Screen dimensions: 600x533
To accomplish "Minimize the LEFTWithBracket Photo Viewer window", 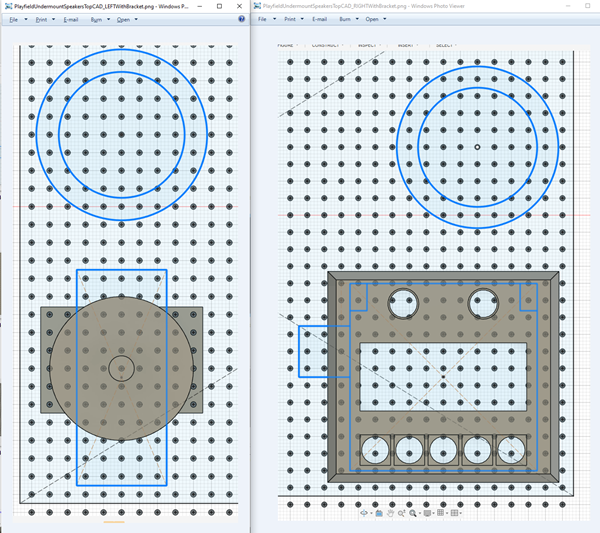I will click(x=200, y=6).
